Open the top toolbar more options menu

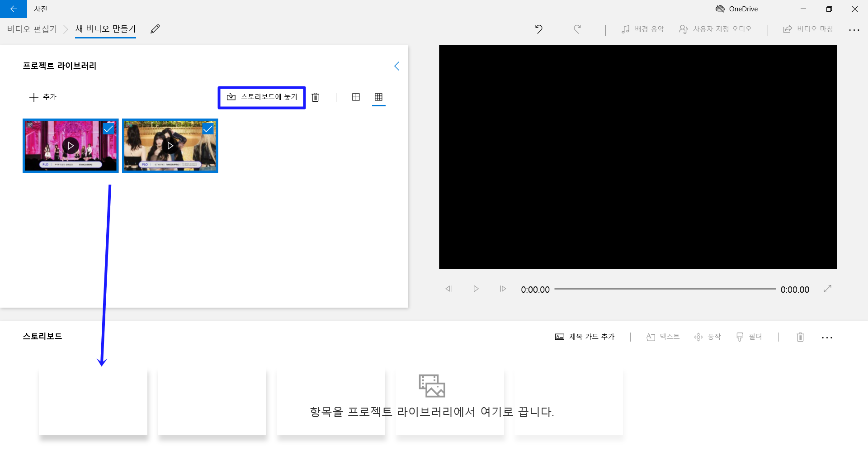854,30
